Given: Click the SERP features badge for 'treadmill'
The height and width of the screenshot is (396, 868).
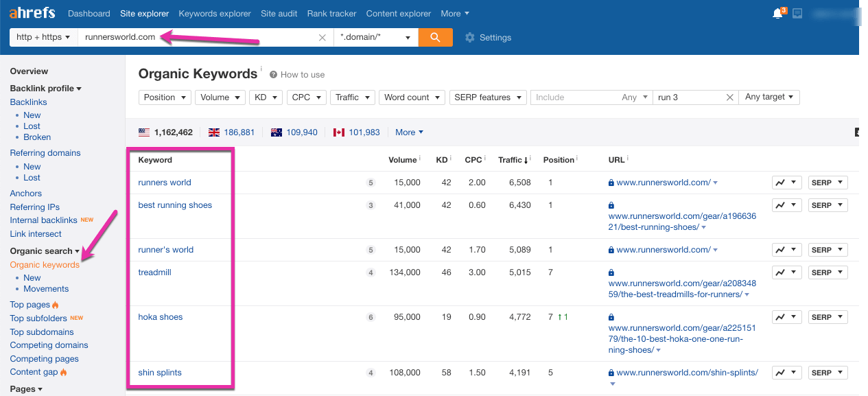Looking at the screenshot, I should tap(371, 273).
